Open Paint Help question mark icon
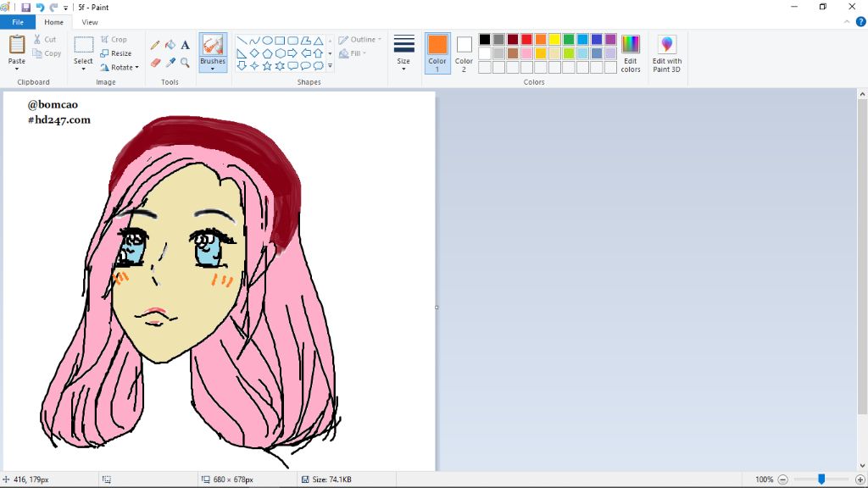 [861, 22]
